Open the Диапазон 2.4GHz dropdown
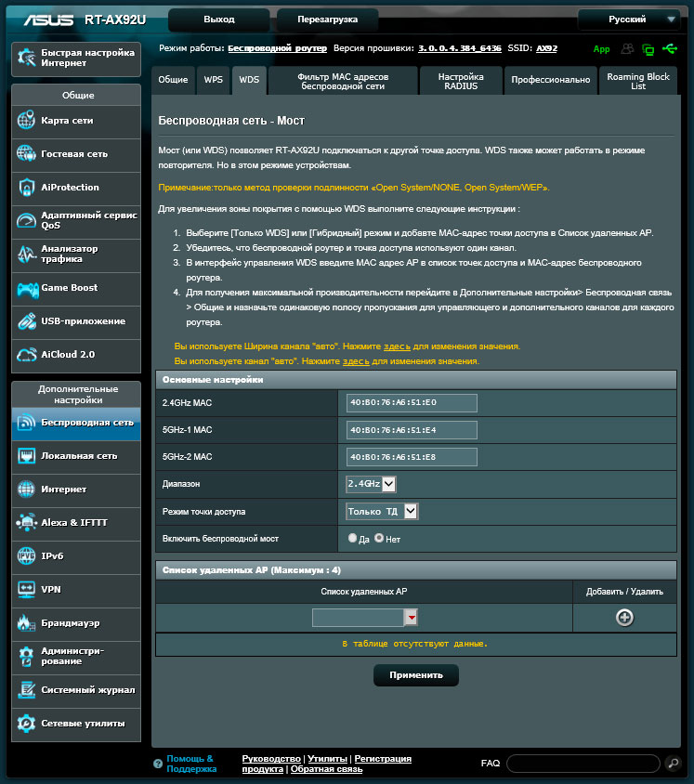Image resolution: width=694 pixels, height=784 pixels. (x=371, y=484)
